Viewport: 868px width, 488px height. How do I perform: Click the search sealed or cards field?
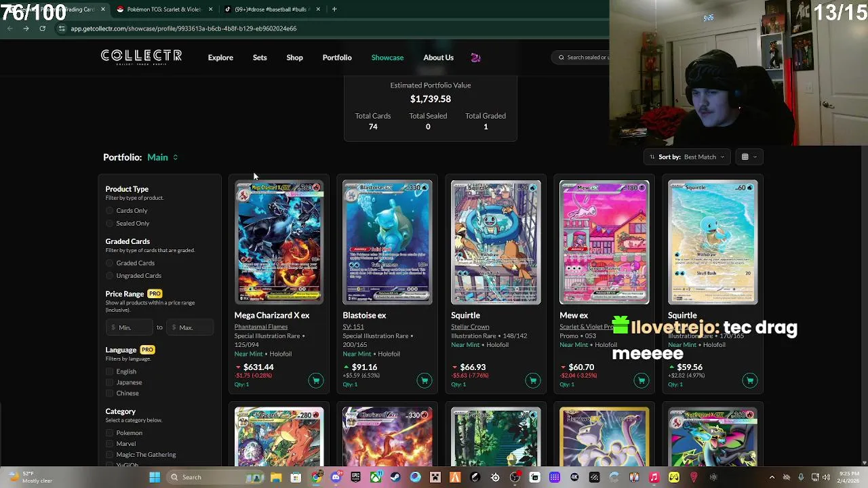pos(582,58)
